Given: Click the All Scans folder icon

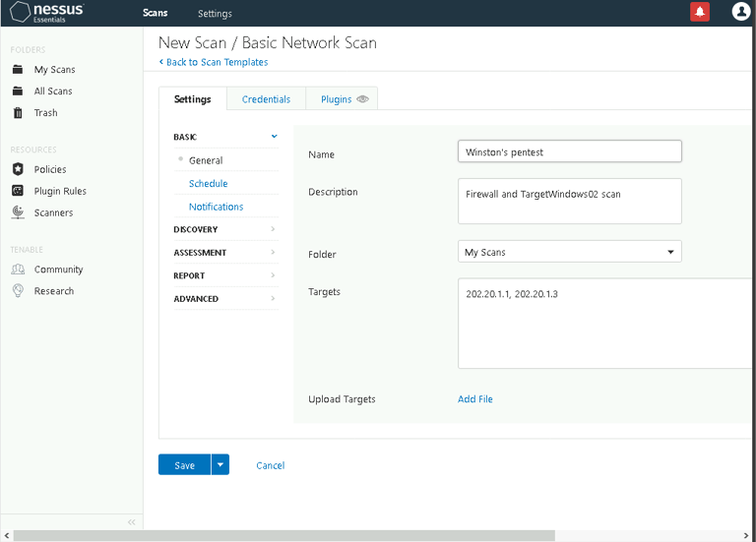Looking at the screenshot, I should pos(18,91).
